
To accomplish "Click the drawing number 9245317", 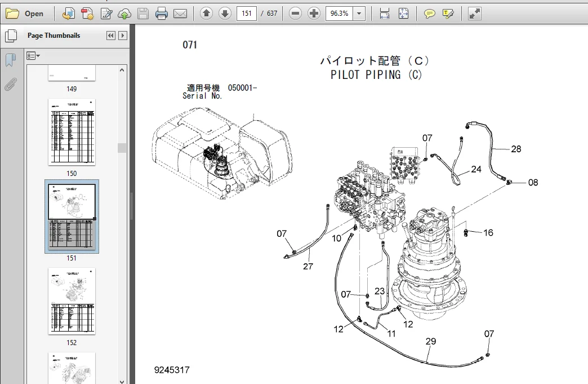I will (172, 370).
